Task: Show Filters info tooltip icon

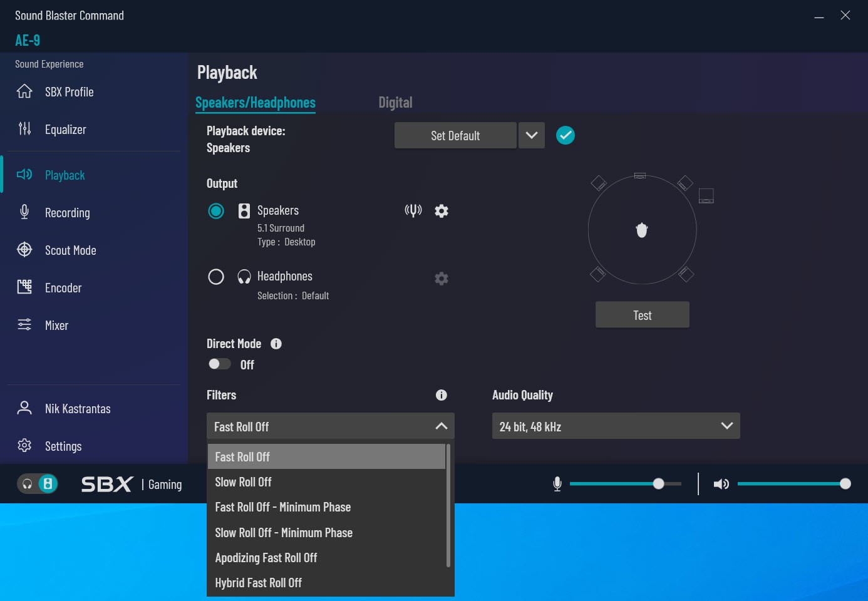Action: coord(442,395)
